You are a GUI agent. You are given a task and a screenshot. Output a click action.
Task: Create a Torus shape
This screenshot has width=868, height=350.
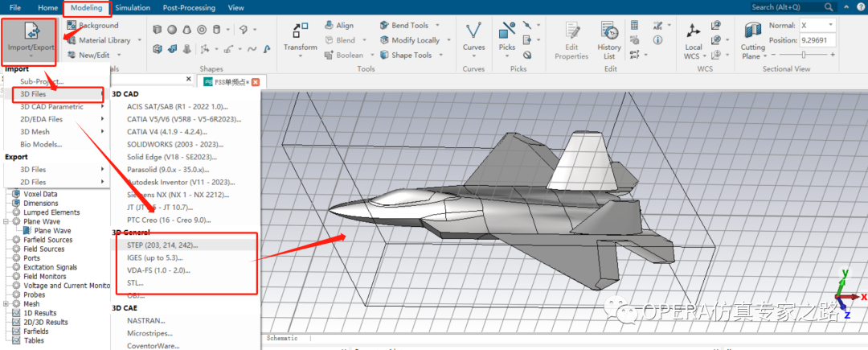(x=202, y=30)
